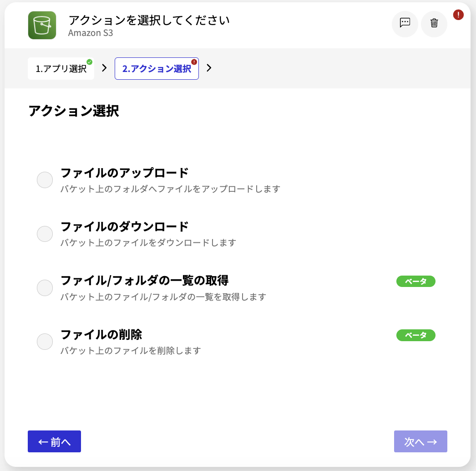Click the Amazon S3 bucket icon
The image size is (476, 471).
point(42,25)
